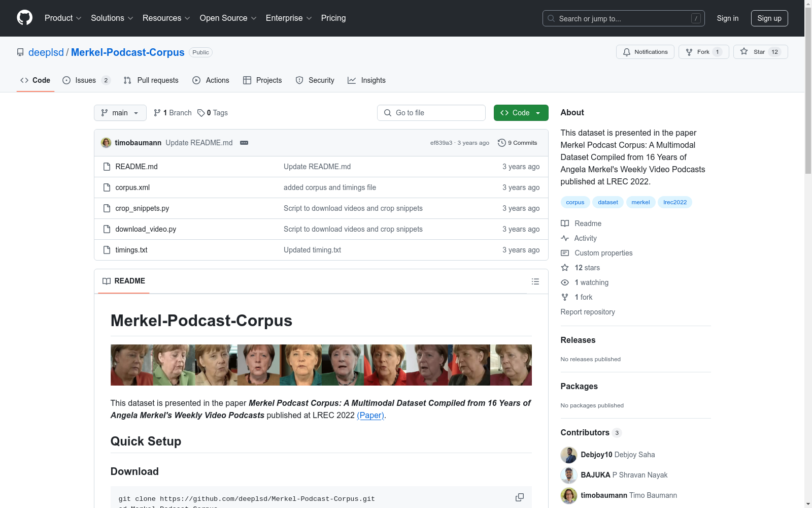Open the timings.txt file
The image size is (812, 508).
point(131,250)
